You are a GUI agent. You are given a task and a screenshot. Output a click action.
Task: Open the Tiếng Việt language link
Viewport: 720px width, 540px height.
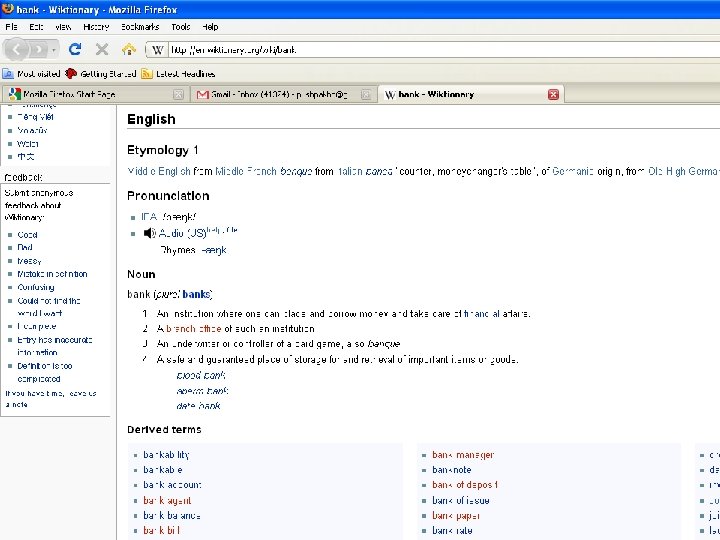tap(35, 117)
